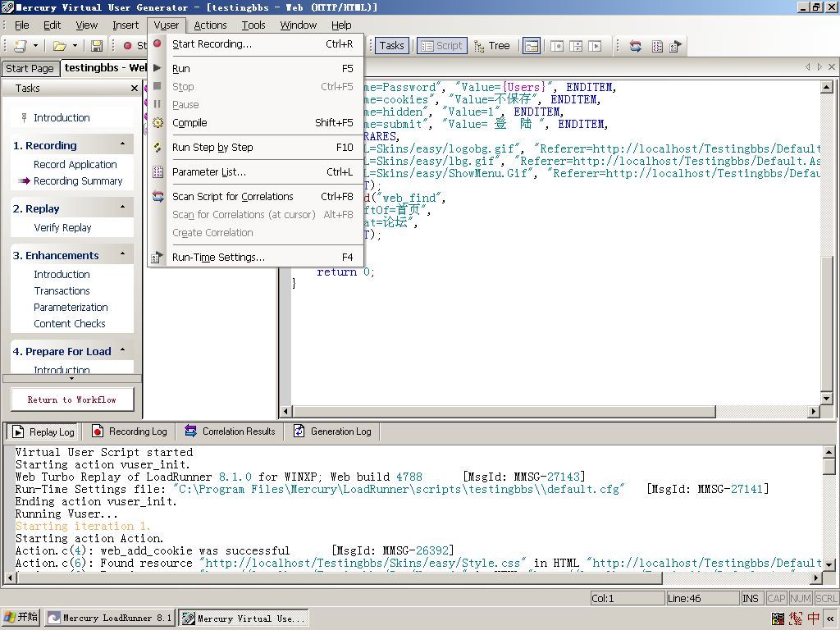Click the script editor horizontal scrollbar

(x=504, y=412)
